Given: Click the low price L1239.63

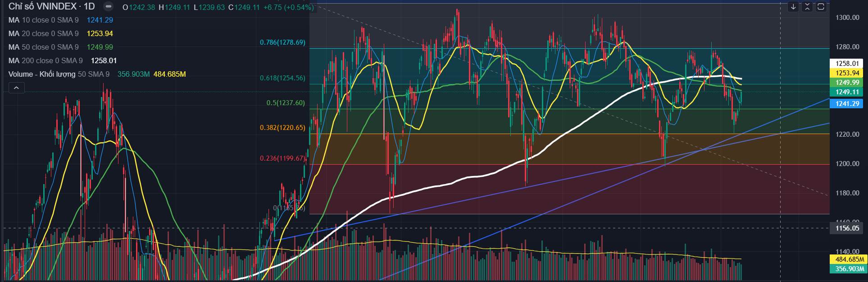Looking at the screenshot, I should tap(209, 7).
